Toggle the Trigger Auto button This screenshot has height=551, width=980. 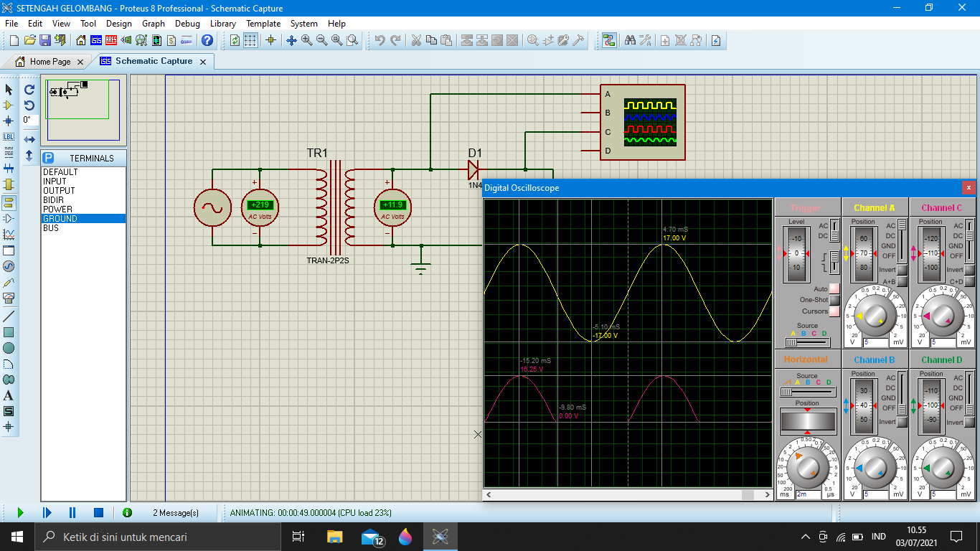(834, 288)
